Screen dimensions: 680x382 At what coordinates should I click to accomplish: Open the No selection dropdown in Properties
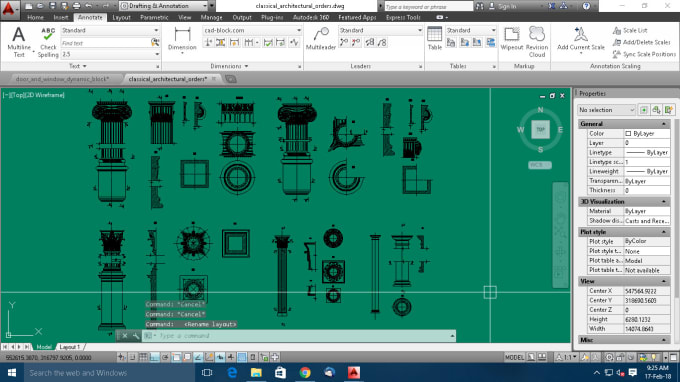click(x=607, y=110)
